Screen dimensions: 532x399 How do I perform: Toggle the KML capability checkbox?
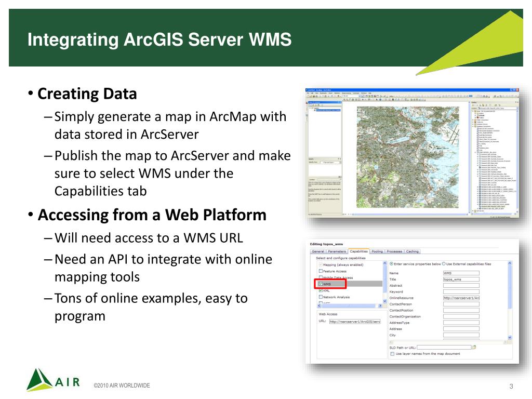(x=321, y=290)
